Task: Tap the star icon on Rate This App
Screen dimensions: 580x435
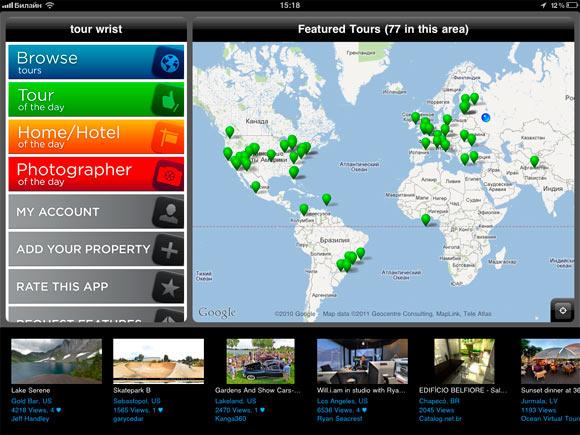Action: [x=169, y=287]
